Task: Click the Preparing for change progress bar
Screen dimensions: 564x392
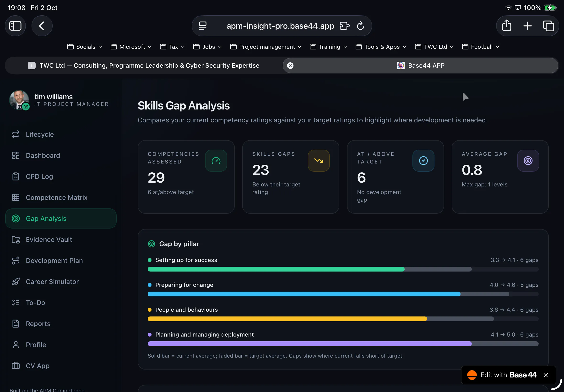Action: tap(343, 294)
